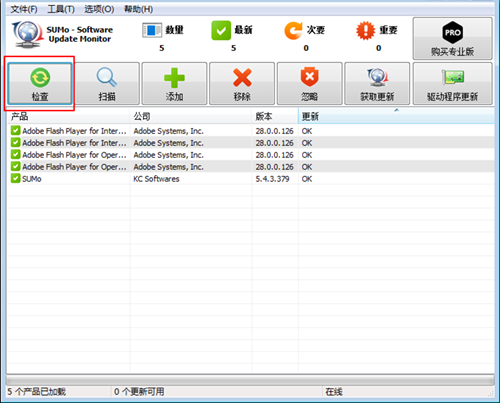Click the 次要 label text

(x=316, y=30)
